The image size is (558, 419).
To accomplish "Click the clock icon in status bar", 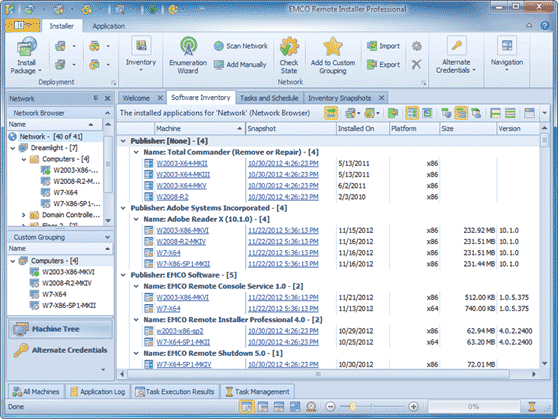I will [x=311, y=406].
